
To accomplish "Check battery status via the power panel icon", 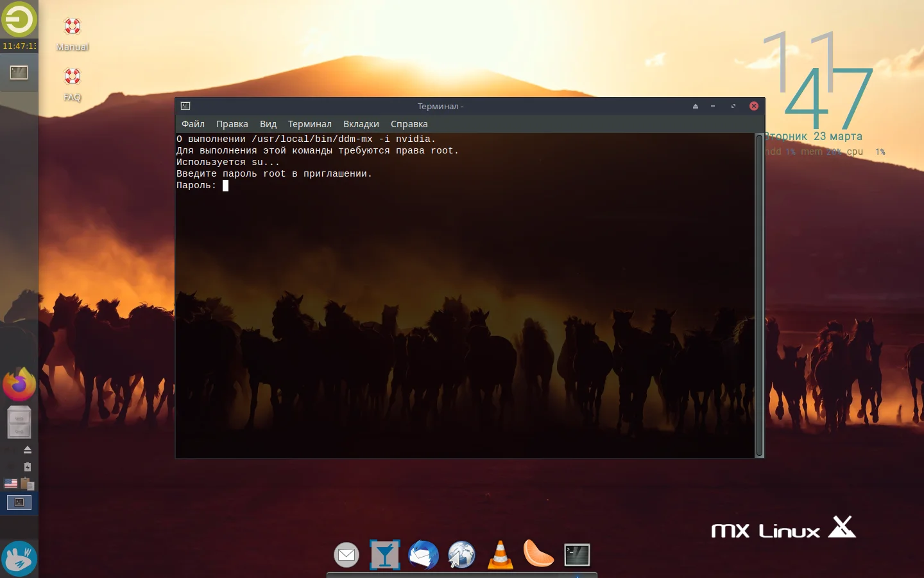I will pos(27,466).
